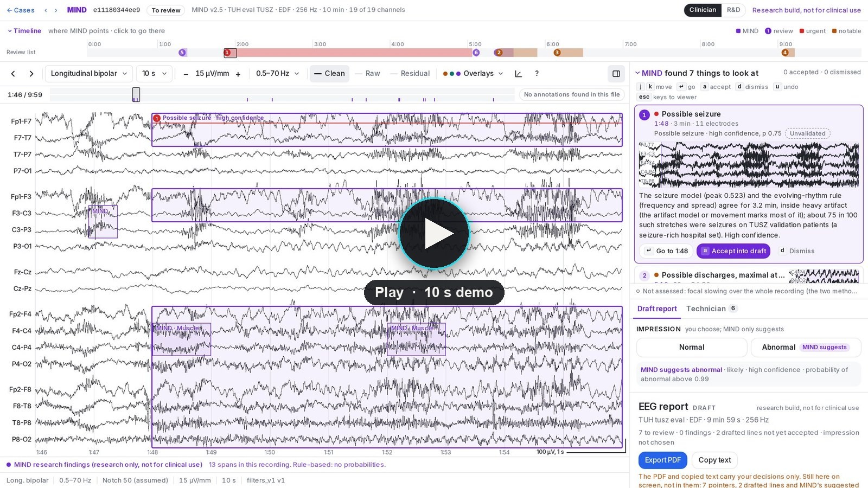Jump to timeline marker 4
This screenshot has width=868, height=488.
(785, 53)
